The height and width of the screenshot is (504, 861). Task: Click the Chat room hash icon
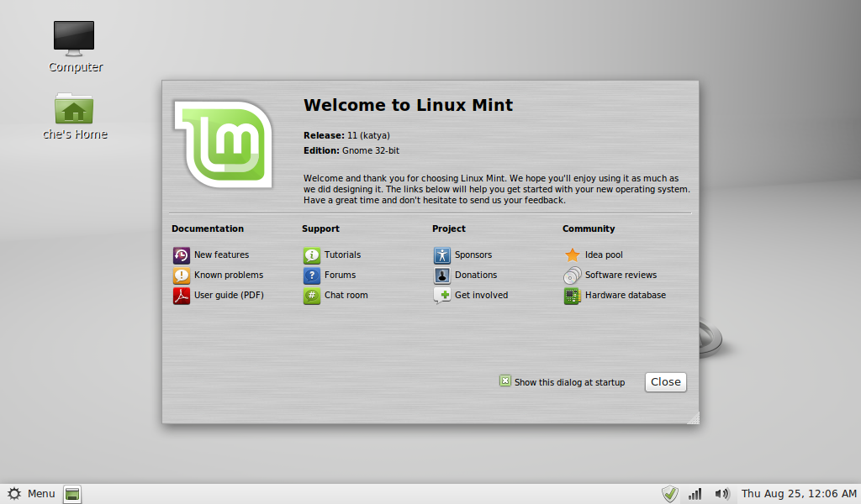point(312,296)
